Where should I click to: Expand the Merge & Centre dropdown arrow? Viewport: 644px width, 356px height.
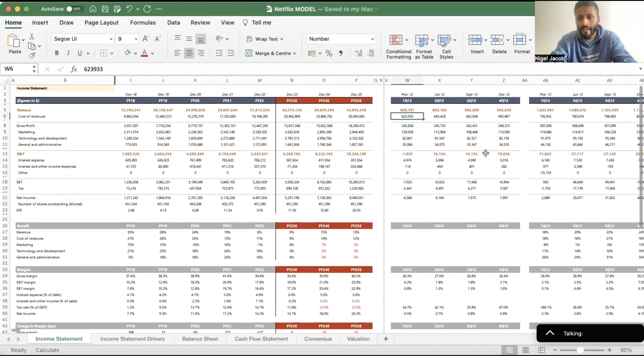tap(294, 53)
